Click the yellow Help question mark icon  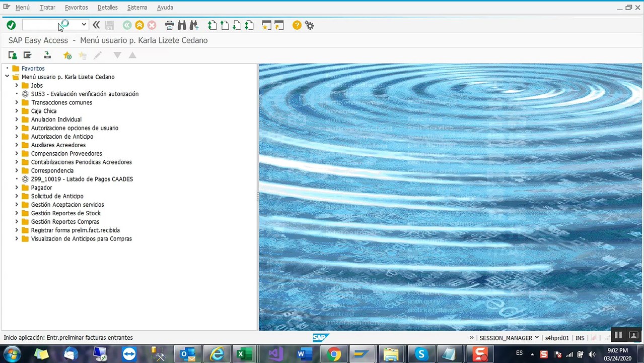click(297, 25)
